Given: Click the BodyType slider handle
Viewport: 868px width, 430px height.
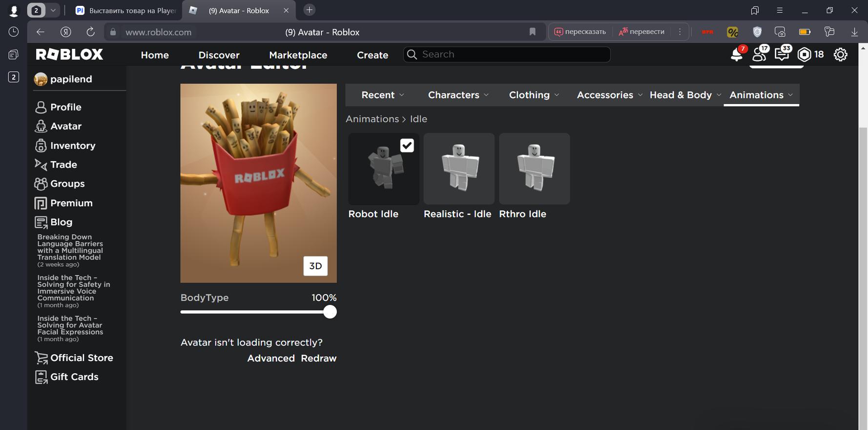Looking at the screenshot, I should [330, 312].
